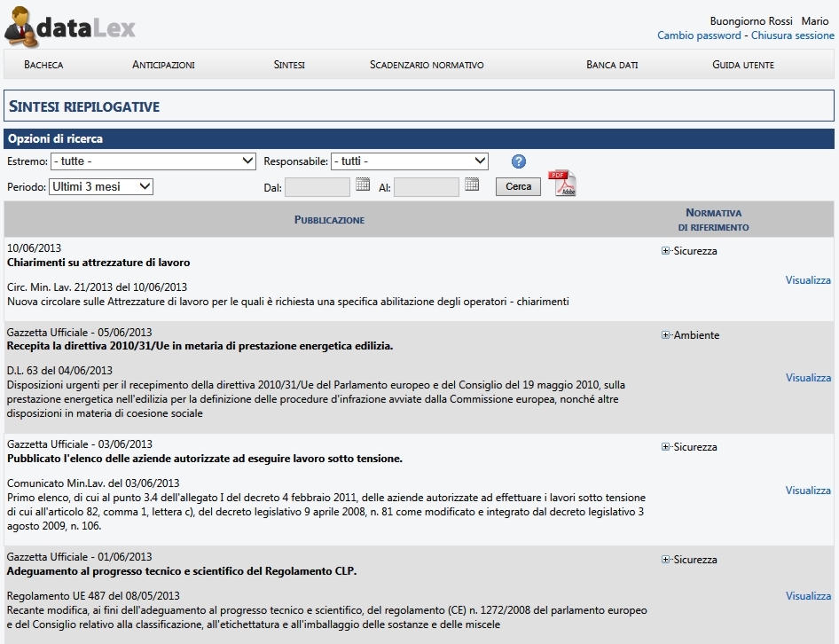Focus the Dal date input field
839x644 pixels.
[x=318, y=187]
